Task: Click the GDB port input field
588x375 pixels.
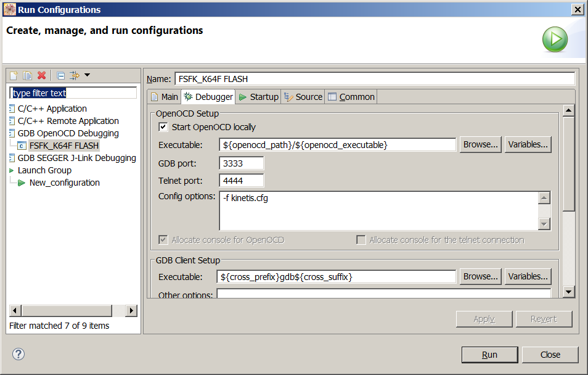Action: coord(241,163)
